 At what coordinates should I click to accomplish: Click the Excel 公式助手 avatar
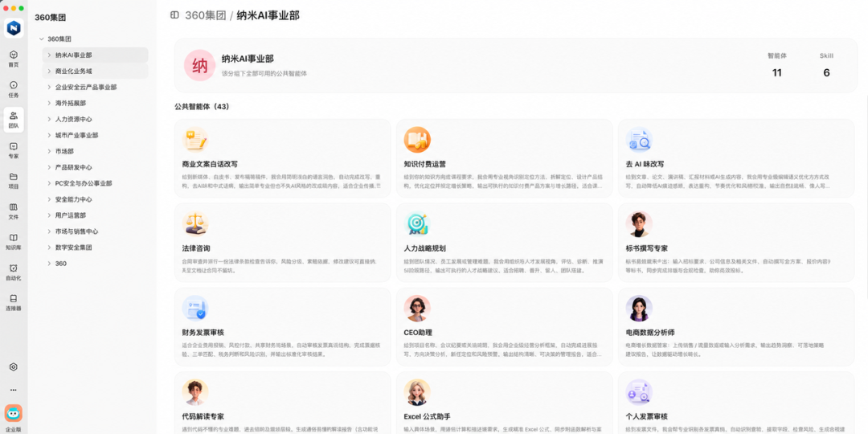(x=417, y=392)
